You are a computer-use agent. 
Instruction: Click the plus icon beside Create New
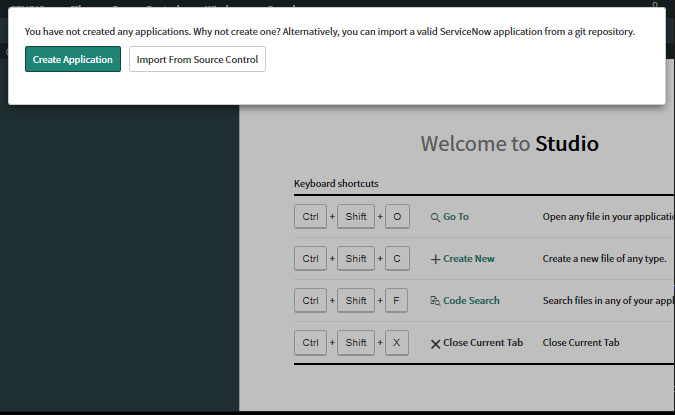click(435, 259)
